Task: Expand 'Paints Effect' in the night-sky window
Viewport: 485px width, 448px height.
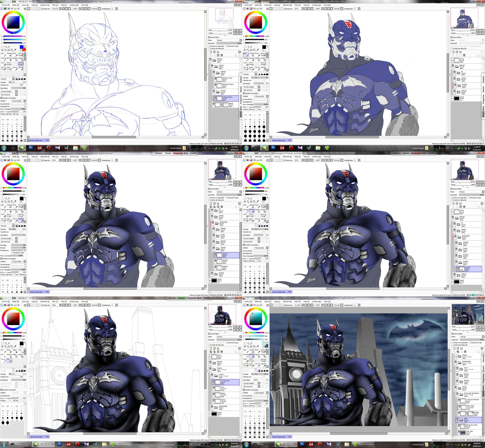Action: [453, 334]
